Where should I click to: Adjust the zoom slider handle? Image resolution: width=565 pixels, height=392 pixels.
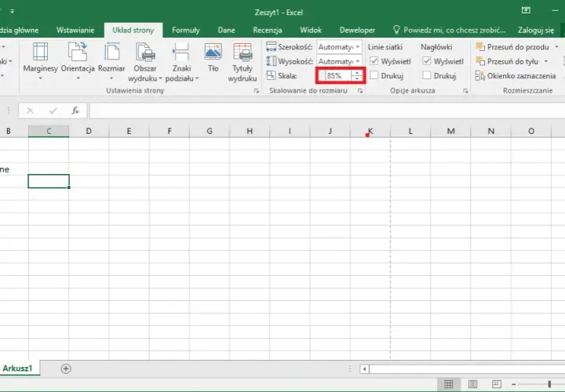549,384
